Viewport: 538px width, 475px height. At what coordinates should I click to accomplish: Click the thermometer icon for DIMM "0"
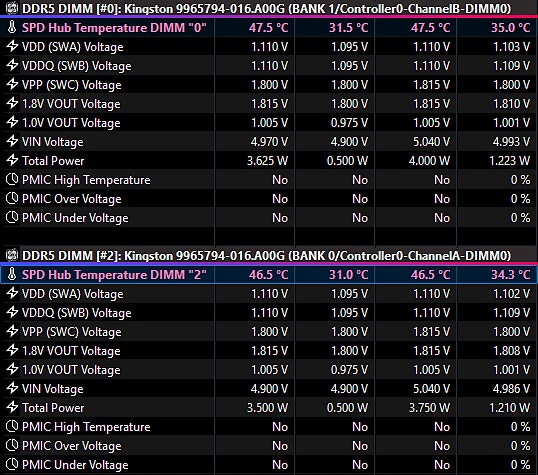click(12, 27)
